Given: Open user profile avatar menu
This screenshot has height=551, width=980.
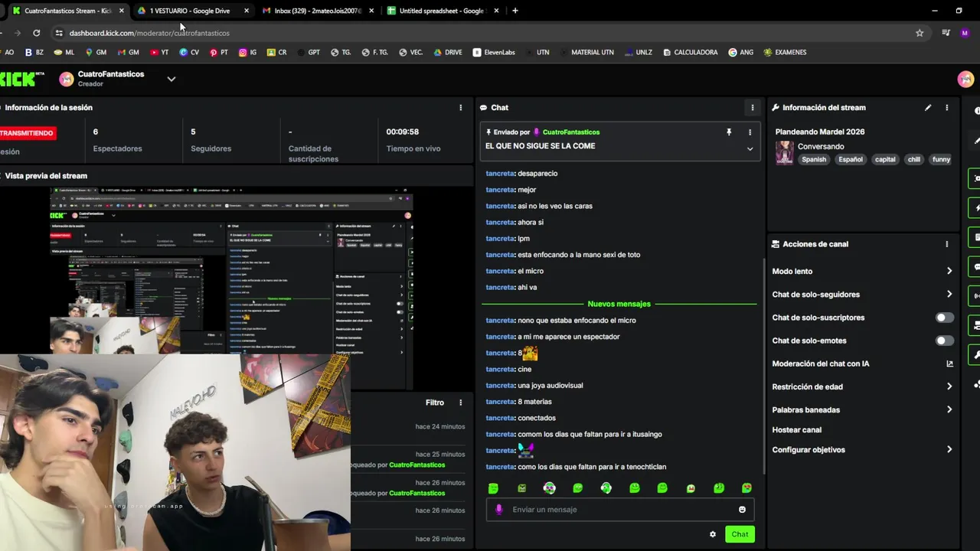Looking at the screenshot, I should coord(965,79).
